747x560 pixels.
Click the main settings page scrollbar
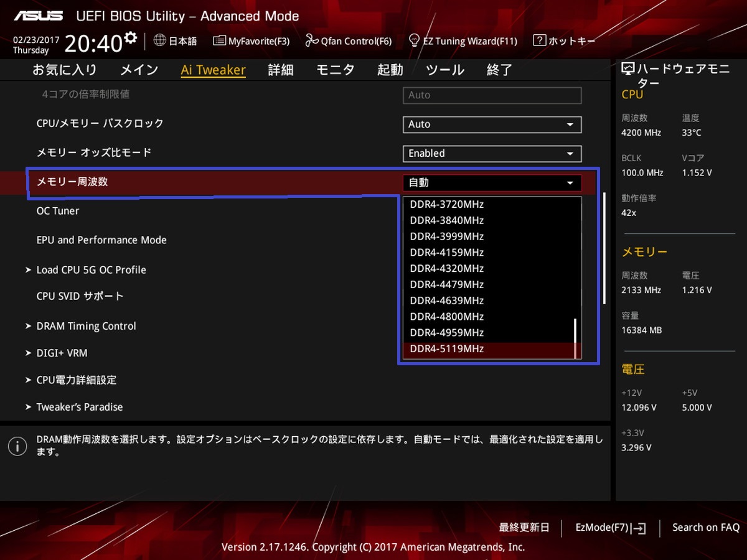pos(604,248)
